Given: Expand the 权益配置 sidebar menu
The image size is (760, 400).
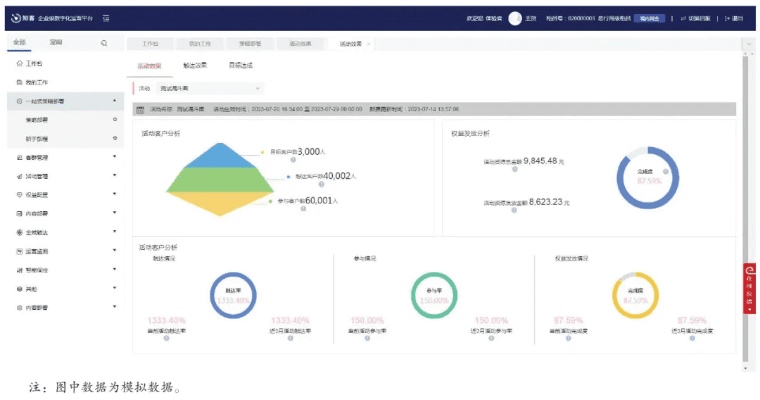Looking at the screenshot, I should point(115,195).
